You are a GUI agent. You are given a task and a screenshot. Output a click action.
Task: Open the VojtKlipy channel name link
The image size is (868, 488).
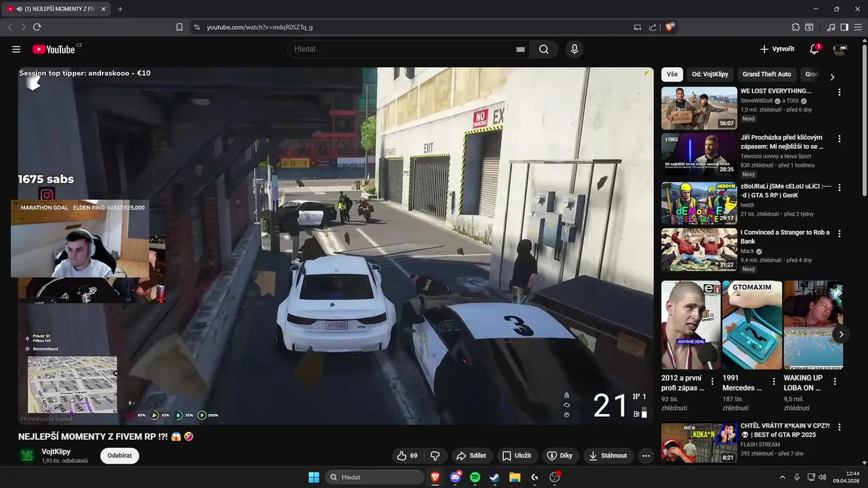(56, 451)
